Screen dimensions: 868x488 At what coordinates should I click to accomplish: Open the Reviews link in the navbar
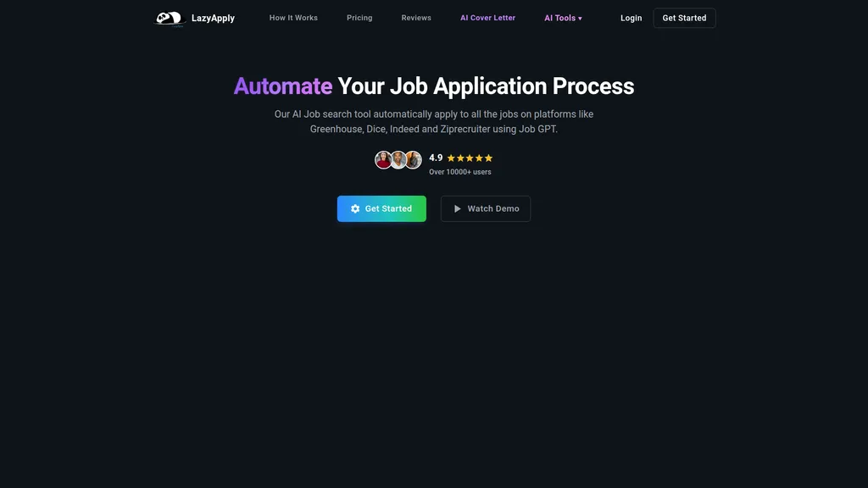pos(416,18)
